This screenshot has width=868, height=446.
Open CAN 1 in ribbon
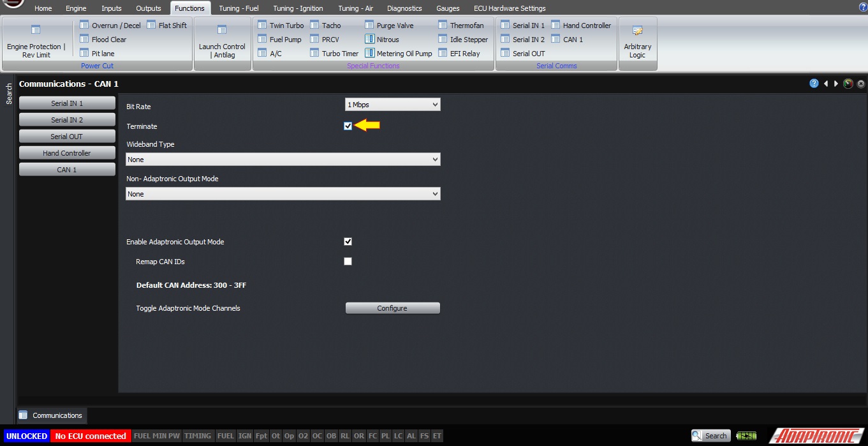coord(567,40)
